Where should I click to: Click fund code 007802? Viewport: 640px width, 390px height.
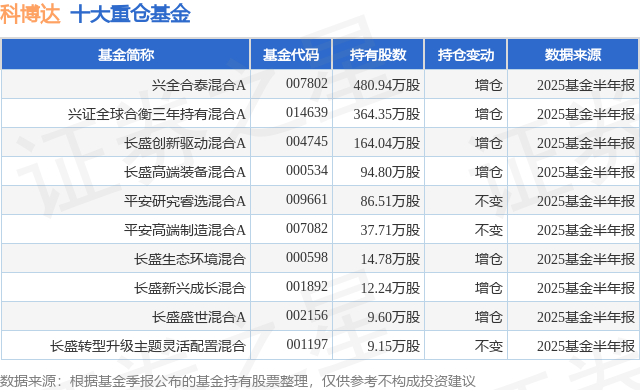coord(307,83)
